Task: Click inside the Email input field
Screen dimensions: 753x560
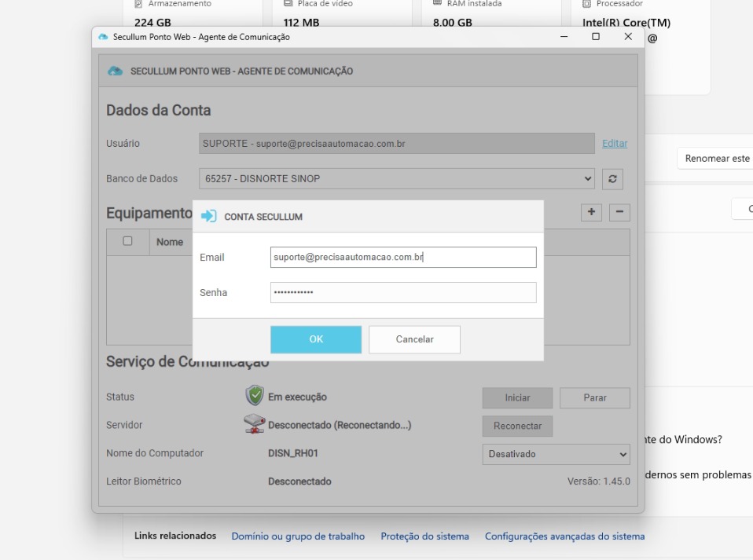Action: (x=403, y=257)
